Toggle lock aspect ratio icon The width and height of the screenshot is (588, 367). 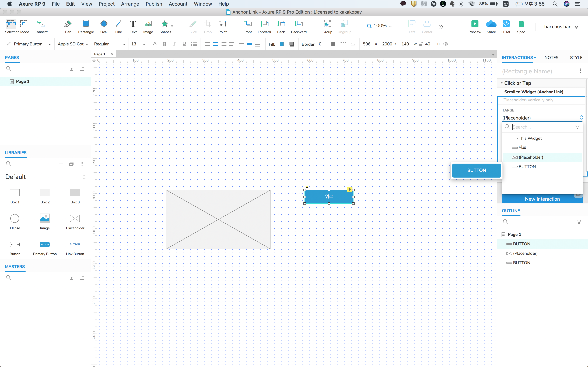point(421,44)
